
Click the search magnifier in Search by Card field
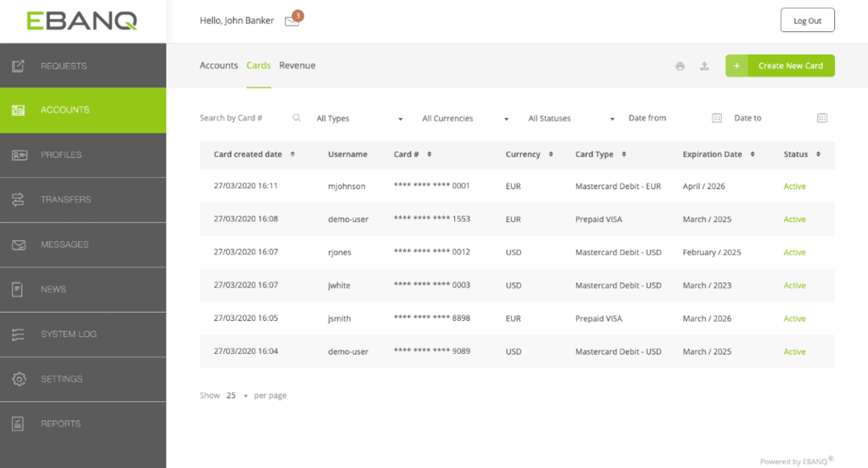[x=297, y=117]
